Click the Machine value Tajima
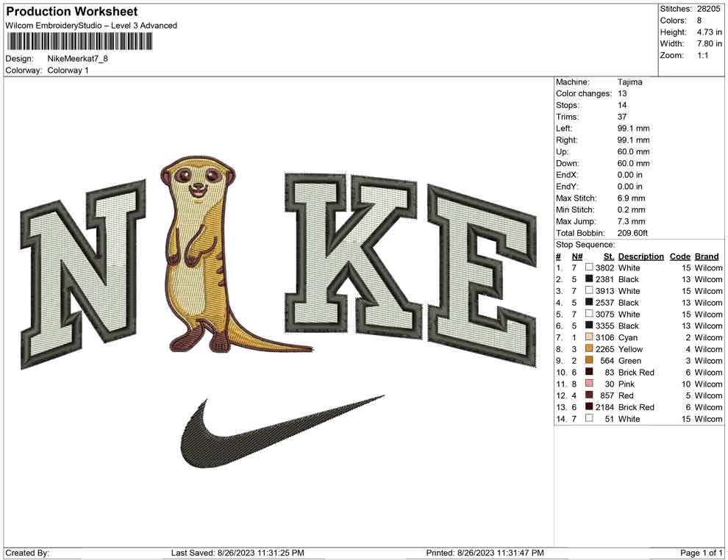 [630, 82]
